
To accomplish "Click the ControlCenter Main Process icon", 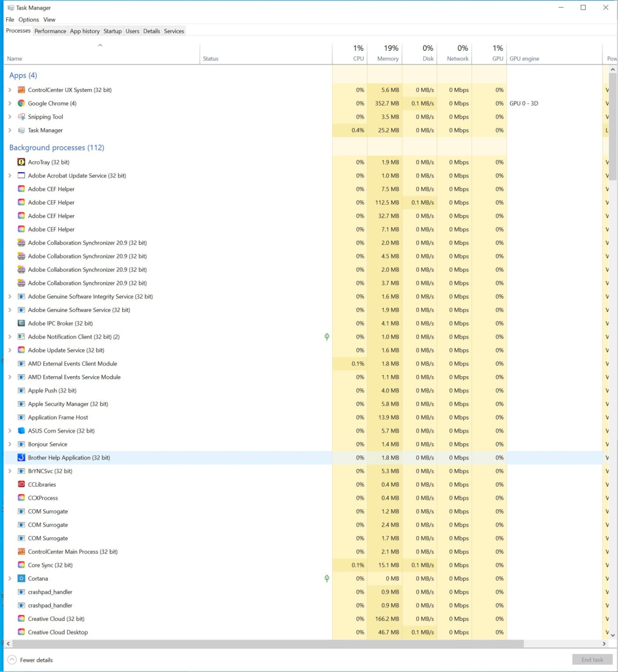I will click(x=21, y=551).
